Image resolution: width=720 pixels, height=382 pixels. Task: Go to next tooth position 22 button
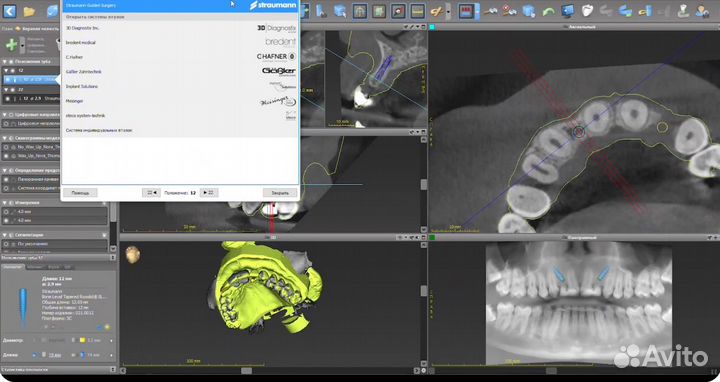point(209,193)
